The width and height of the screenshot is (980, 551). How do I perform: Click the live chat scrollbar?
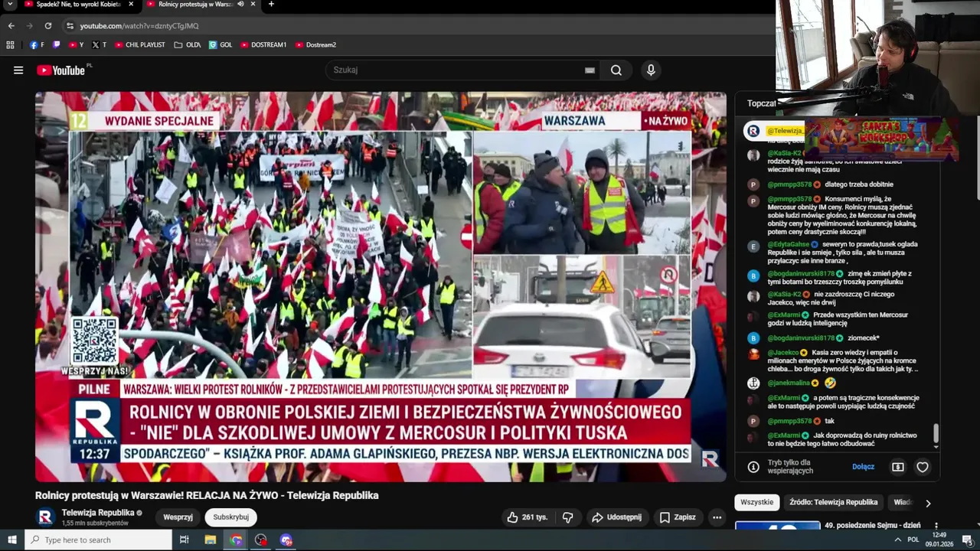pyautogui.click(x=936, y=435)
